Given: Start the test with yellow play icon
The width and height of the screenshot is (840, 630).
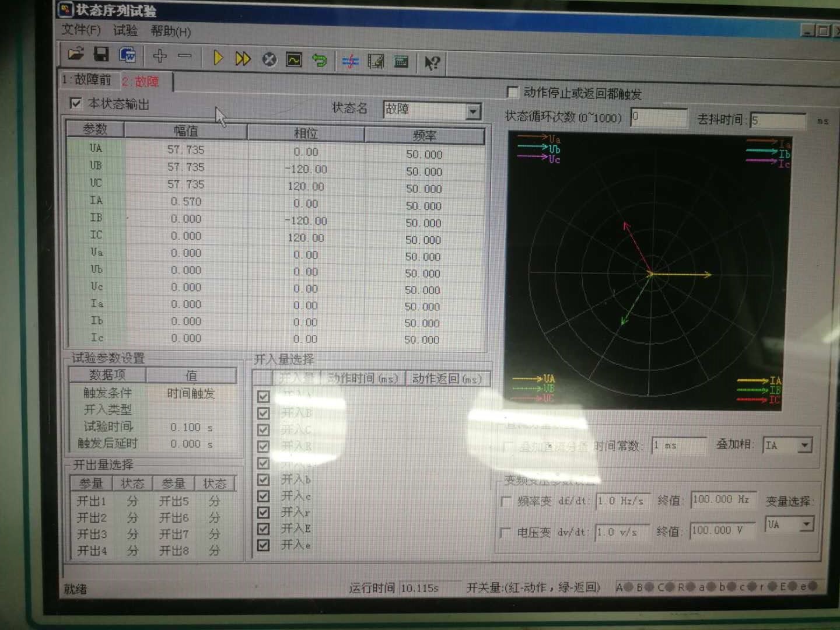Looking at the screenshot, I should 218,58.
